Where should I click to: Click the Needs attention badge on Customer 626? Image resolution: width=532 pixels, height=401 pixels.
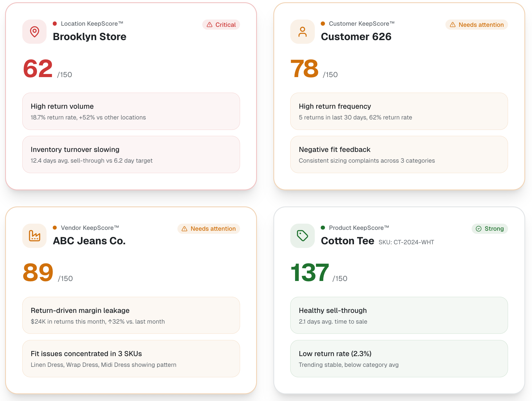tap(476, 25)
